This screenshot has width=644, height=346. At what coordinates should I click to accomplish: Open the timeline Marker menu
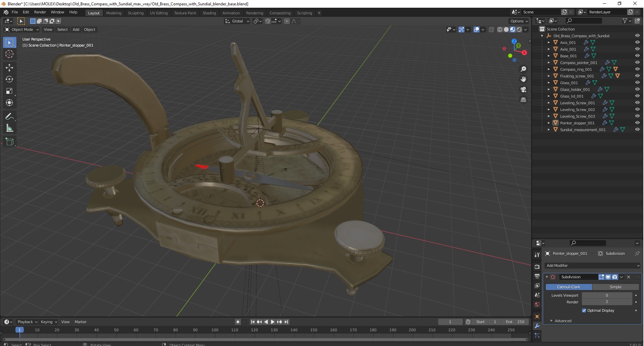[x=80, y=322]
